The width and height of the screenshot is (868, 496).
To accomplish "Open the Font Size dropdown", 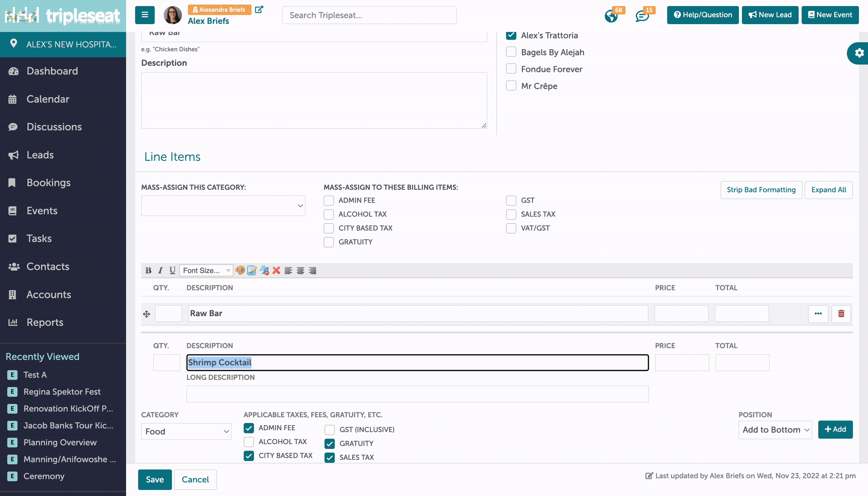I will (x=206, y=270).
